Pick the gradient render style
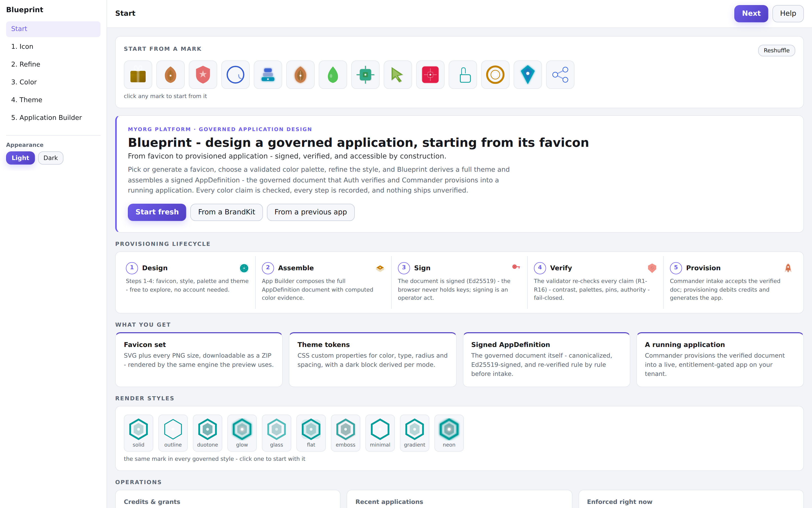Screen dimensions: 812x508 coord(414,433)
